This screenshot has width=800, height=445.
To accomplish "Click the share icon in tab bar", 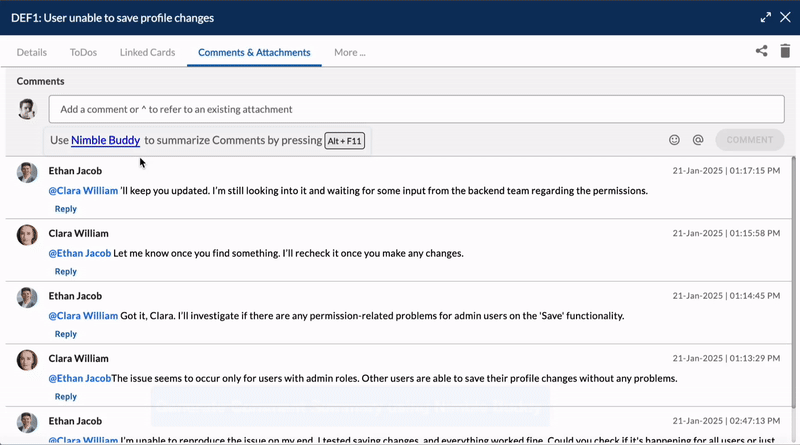I will pos(761,51).
